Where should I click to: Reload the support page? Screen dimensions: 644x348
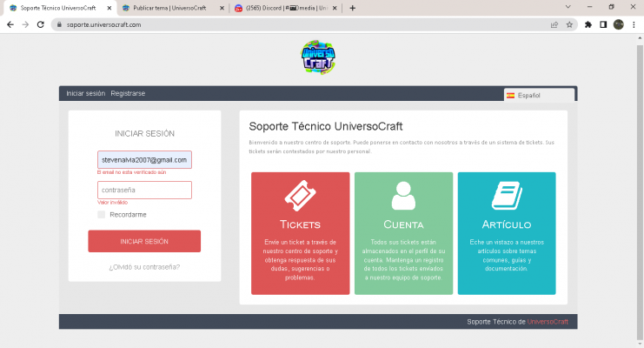[40, 24]
